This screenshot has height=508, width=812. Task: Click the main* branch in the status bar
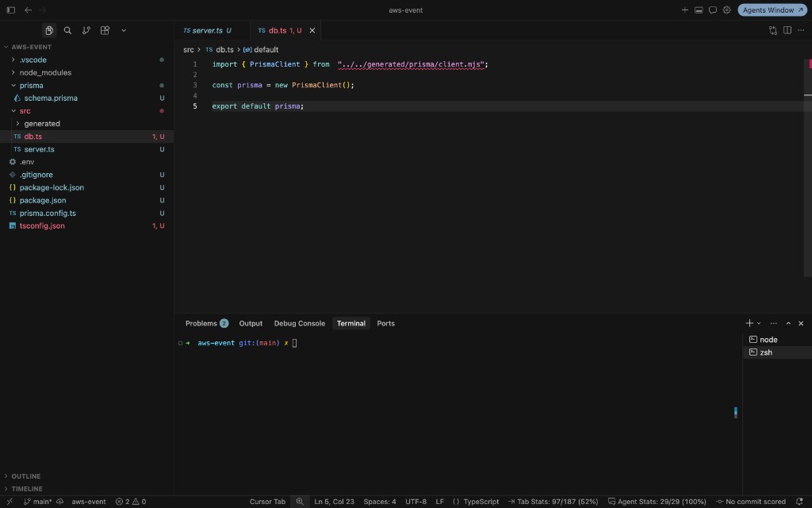pyautogui.click(x=37, y=502)
